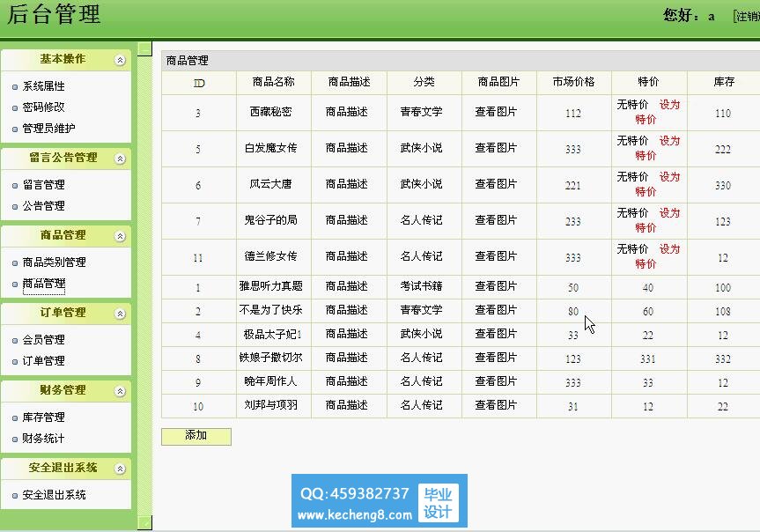The height and width of the screenshot is (532, 760).
Task: Open 查看图片 for 西藏秘密
Action: coord(496,112)
